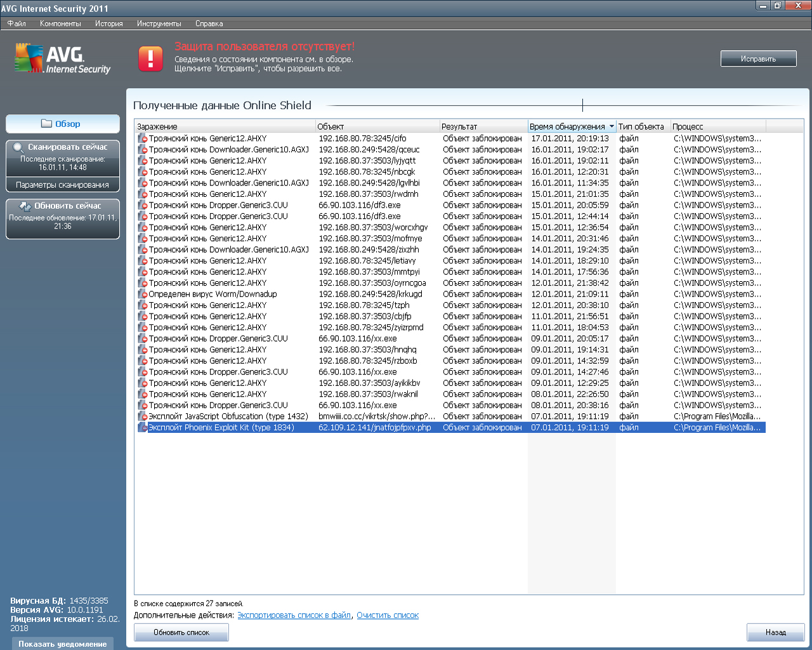812x650 pixels.
Task: Click sort arrow in Время обнаружения header
Action: coord(612,126)
